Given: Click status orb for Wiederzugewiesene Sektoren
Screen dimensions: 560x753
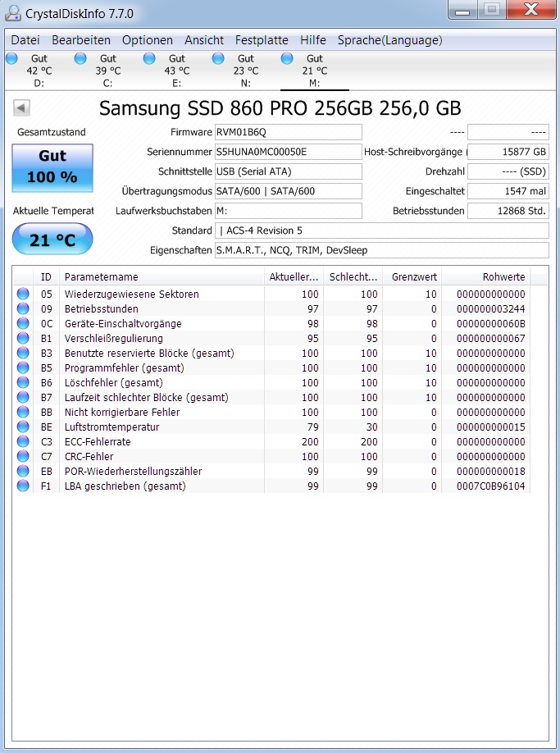Looking at the screenshot, I should [x=23, y=294].
